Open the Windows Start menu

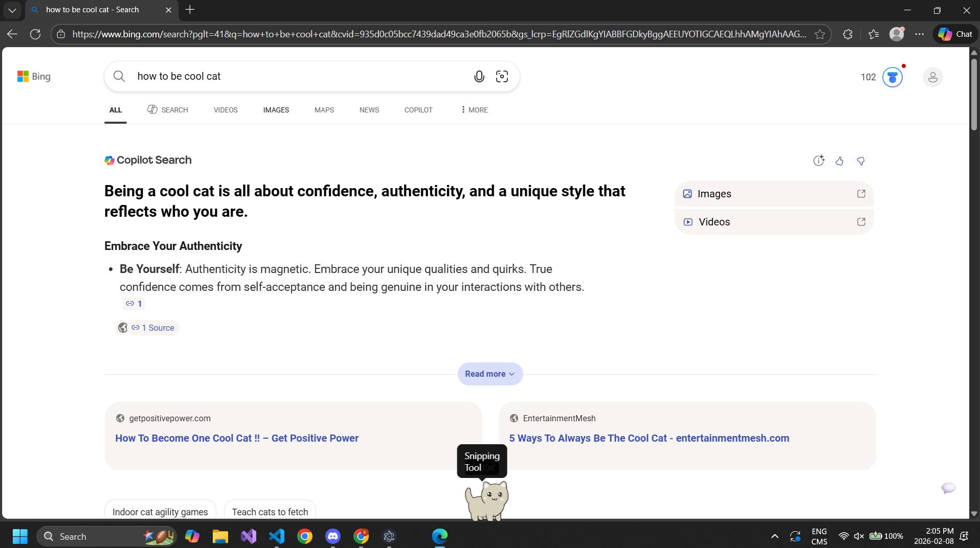click(x=20, y=536)
